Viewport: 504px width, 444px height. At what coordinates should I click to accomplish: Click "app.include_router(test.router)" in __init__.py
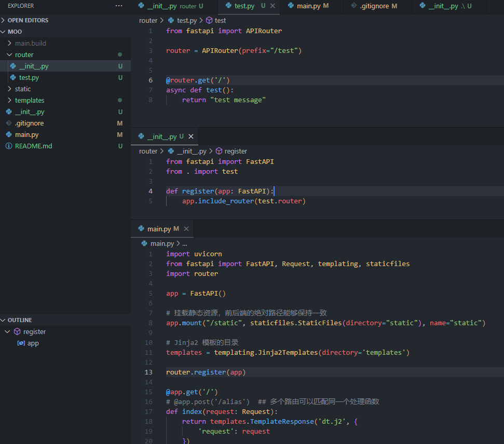[x=244, y=201]
